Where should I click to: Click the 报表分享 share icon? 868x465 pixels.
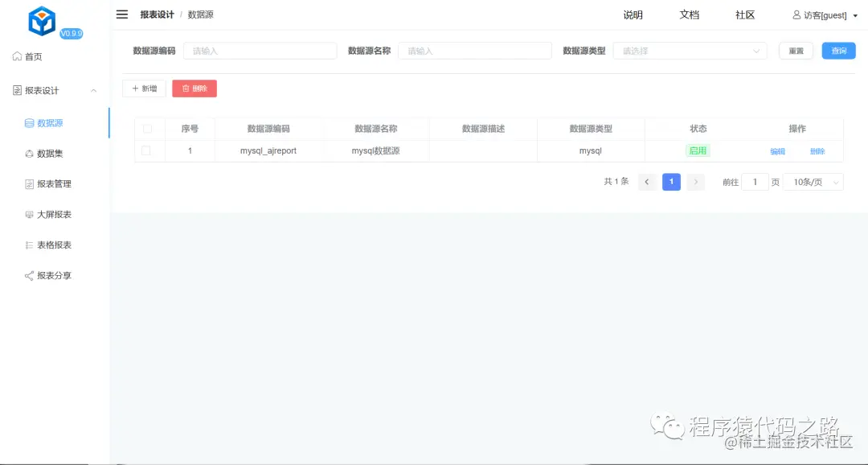point(30,275)
